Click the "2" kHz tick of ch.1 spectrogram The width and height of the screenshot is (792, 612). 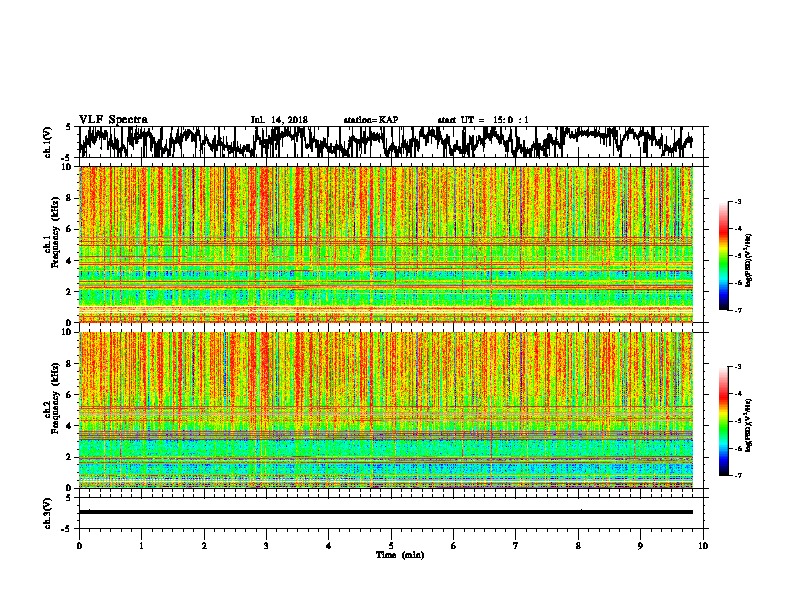[71, 291]
